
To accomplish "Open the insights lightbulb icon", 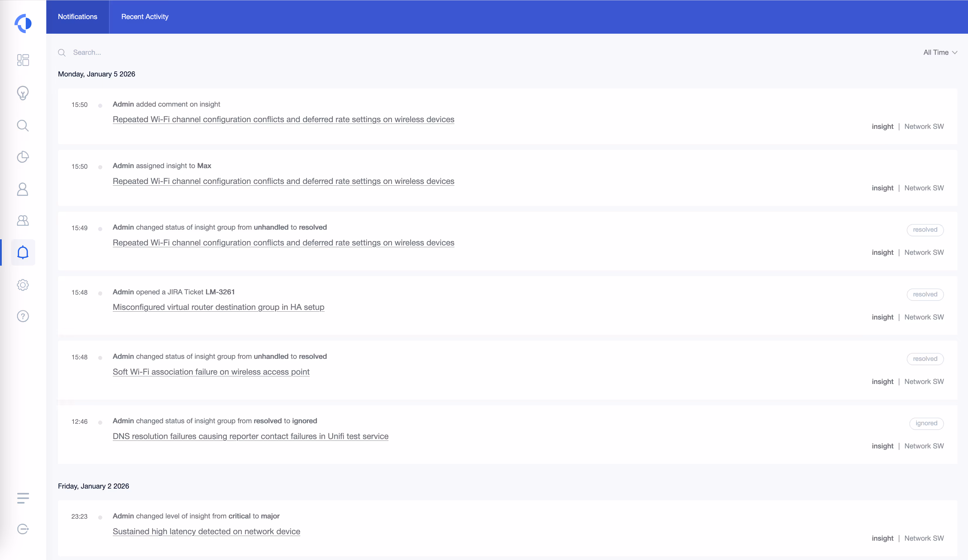I will [x=23, y=93].
